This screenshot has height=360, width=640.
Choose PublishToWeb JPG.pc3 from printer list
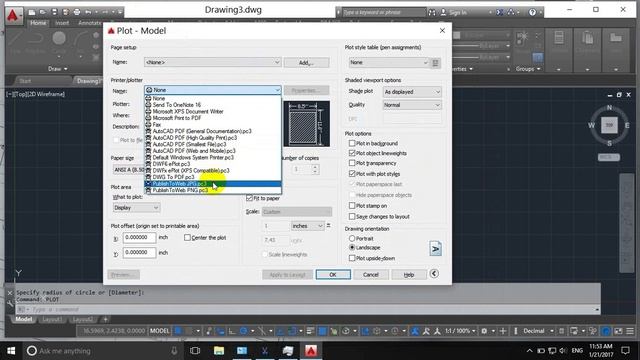[213, 184]
